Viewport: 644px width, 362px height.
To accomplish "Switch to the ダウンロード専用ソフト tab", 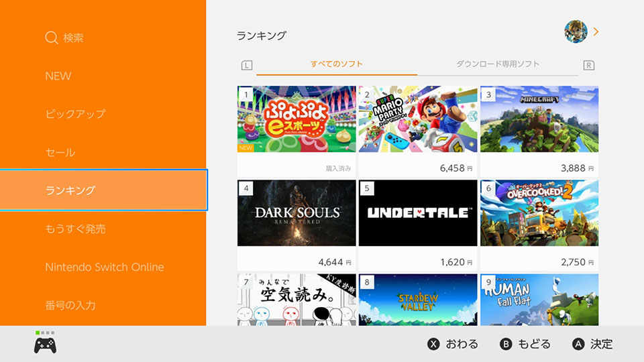I will point(497,64).
